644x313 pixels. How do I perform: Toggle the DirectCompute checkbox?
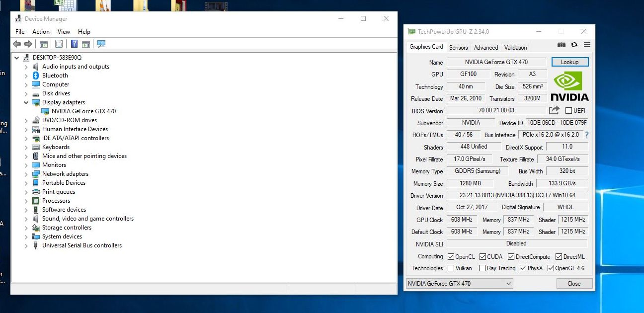pyautogui.click(x=511, y=257)
